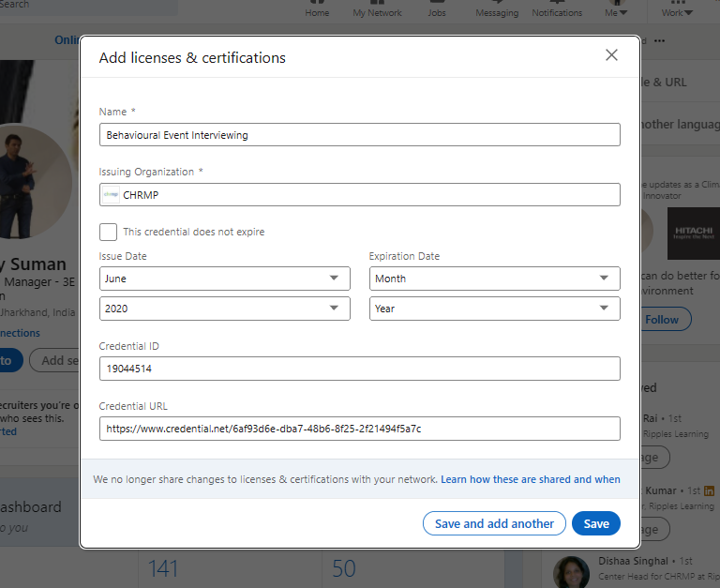720x588 pixels.
Task: Click the profile photo on the left
Action: tap(35, 181)
